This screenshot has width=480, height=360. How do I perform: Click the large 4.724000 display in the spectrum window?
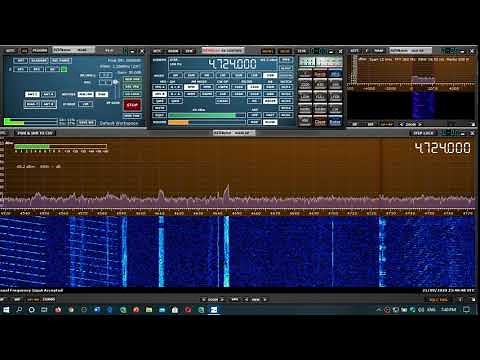443,148
